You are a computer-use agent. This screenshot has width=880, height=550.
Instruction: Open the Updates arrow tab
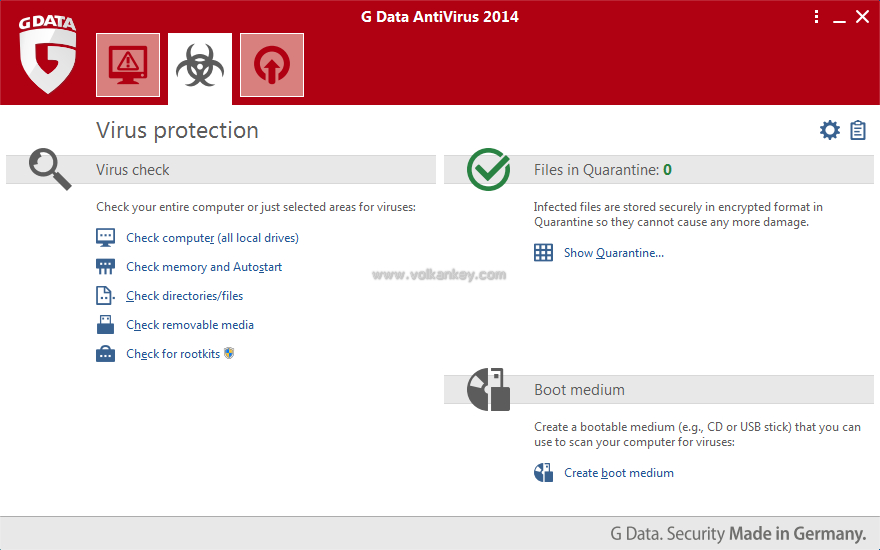[x=272, y=65]
